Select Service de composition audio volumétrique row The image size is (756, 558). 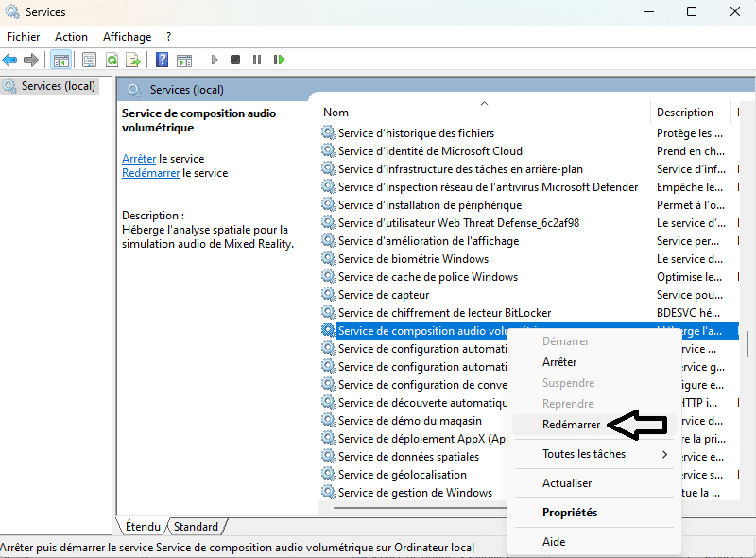pos(529,331)
